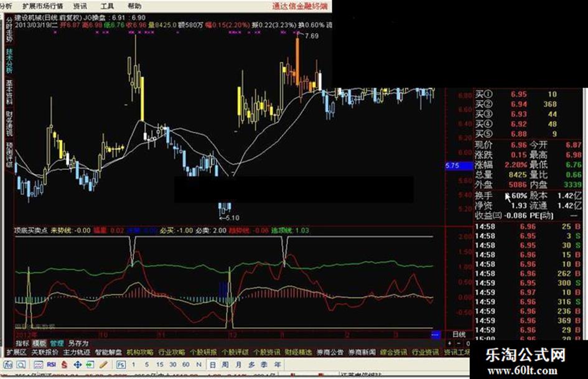The width and height of the screenshot is (588, 379).
Task: Select the 日 daily period button
Action: coord(213,364)
